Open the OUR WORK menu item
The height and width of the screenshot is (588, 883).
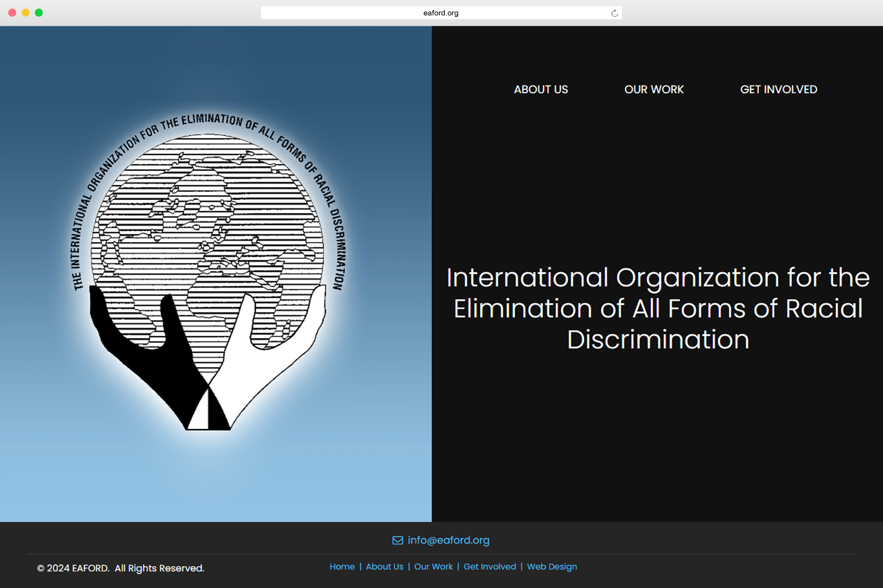pos(654,89)
